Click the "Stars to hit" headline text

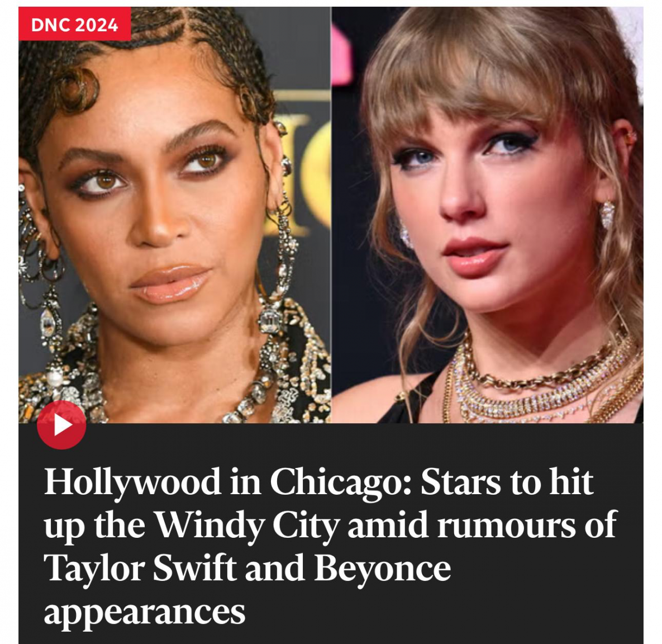(507, 482)
